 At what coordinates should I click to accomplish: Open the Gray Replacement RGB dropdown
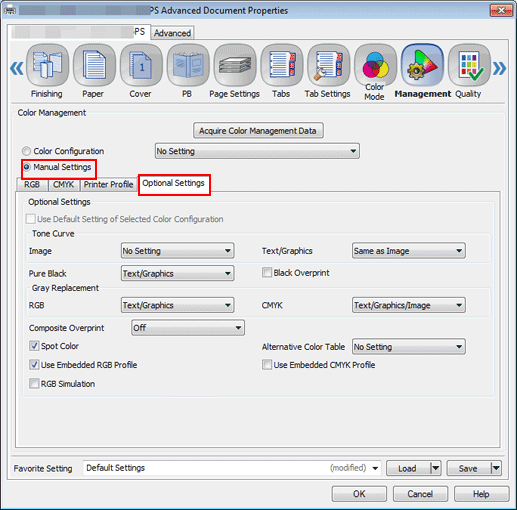(x=177, y=305)
